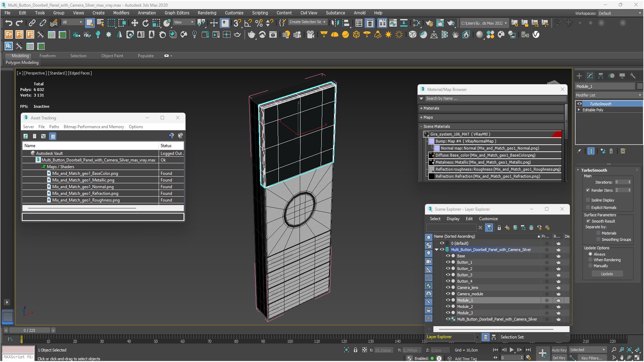644x362 pixels.
Task: Click Material/Map Browser Search by Name field
Action: (495, 99)
